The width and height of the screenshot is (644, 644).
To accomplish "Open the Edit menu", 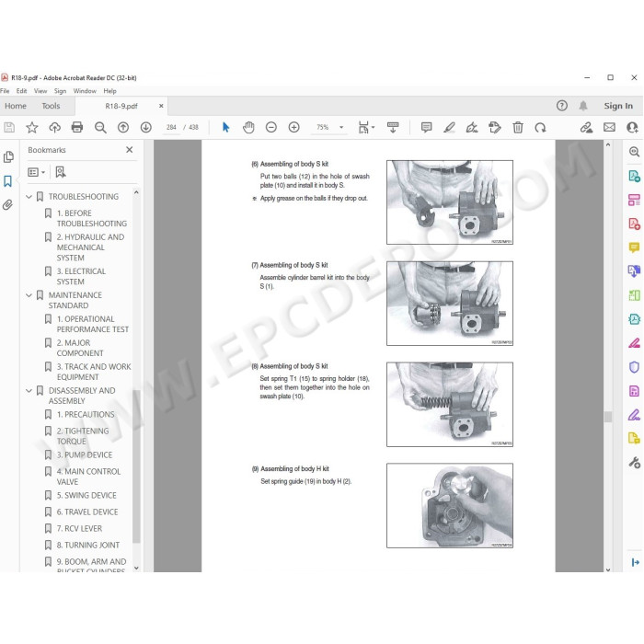I will (21, 91).
